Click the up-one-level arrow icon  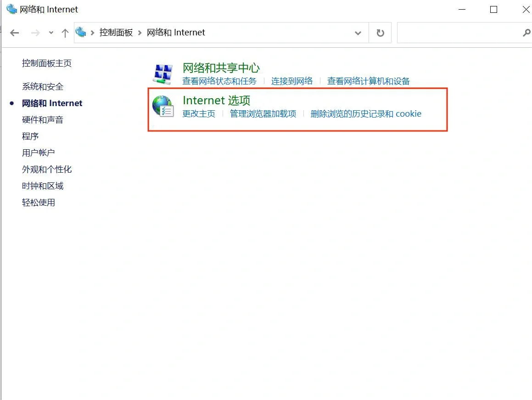point(65,33)
